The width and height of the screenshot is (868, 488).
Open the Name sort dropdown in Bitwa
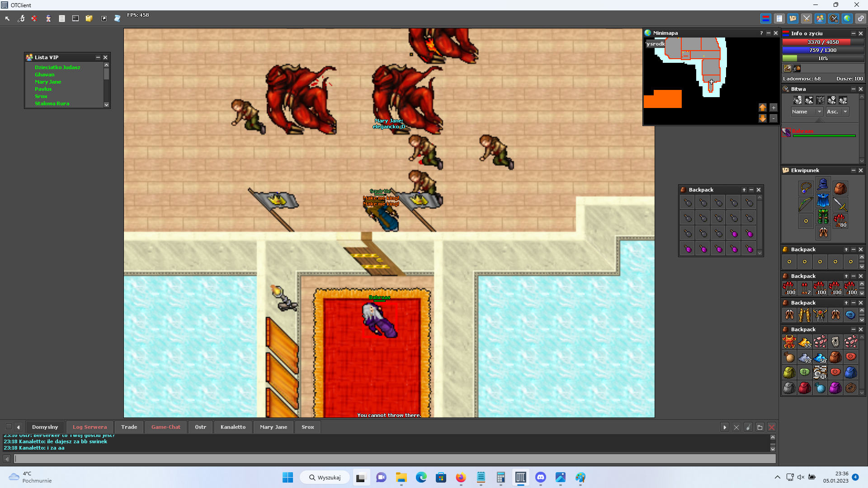(x=807, y=112)
